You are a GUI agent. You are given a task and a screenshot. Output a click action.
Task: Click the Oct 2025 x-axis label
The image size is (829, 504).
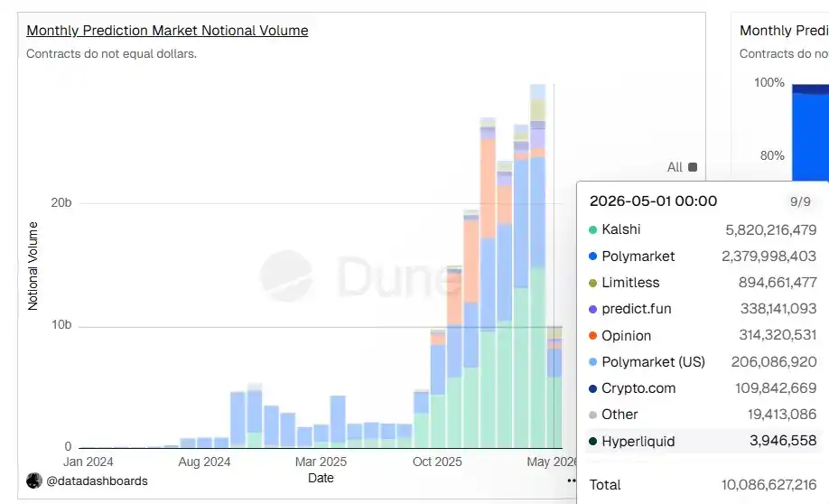pos(437,462)
